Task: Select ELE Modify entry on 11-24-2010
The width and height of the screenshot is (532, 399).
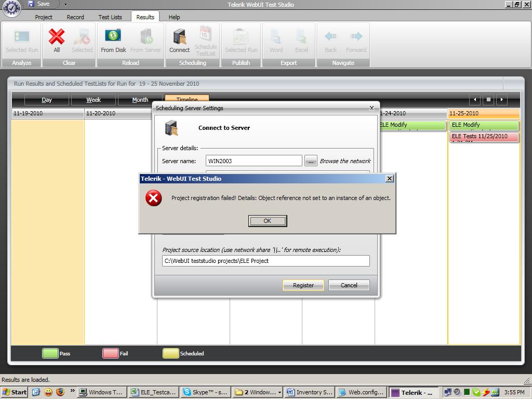Action: pyautogui.click(x=412, y=125)
